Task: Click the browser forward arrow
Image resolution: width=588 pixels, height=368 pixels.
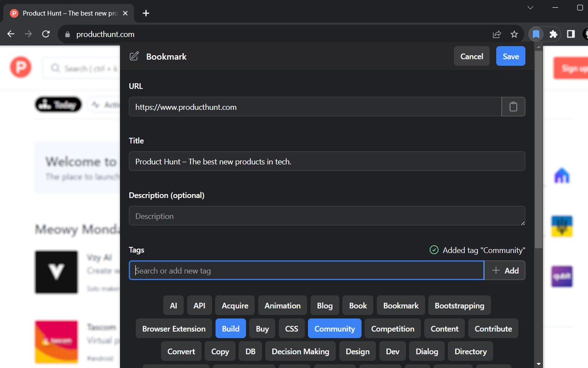Action: coord(28,34)
